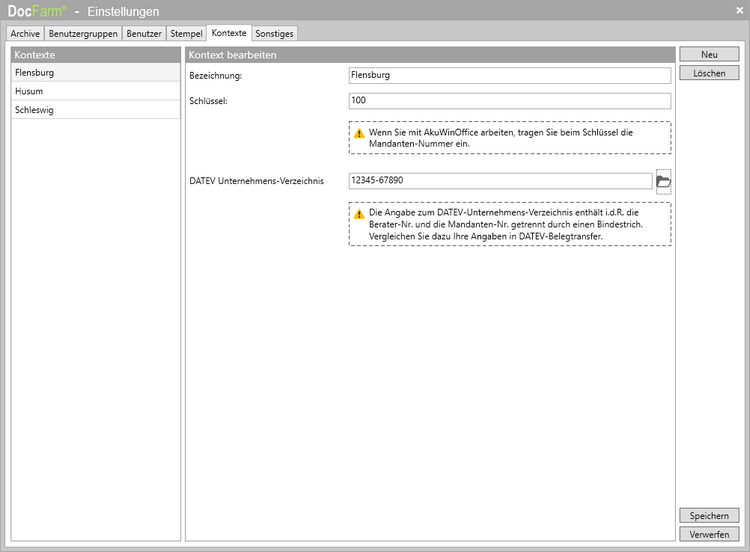Open folder browser for DATEV directory

(x=663, y=181)
